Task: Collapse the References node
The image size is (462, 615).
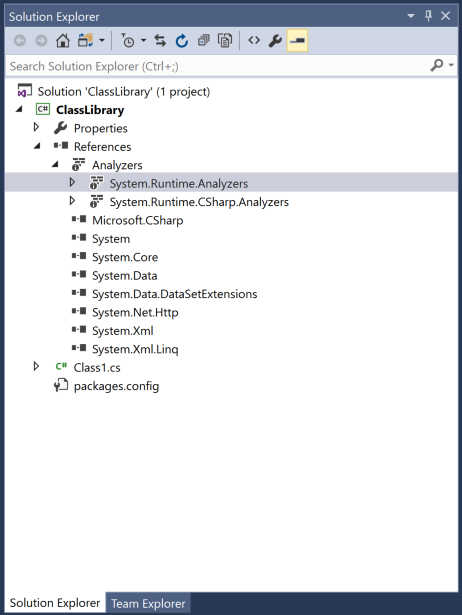Action: click(37, 146)
